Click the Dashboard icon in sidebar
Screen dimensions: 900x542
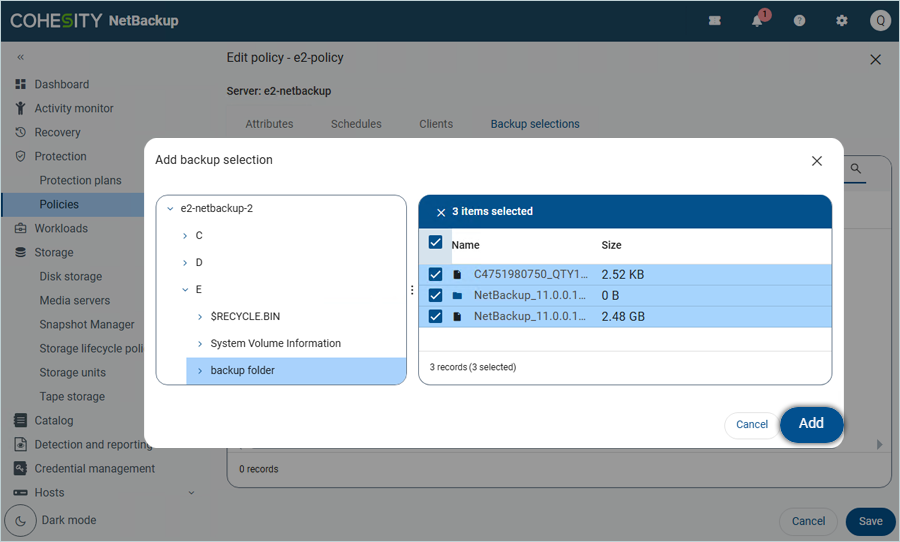point(20,85)
